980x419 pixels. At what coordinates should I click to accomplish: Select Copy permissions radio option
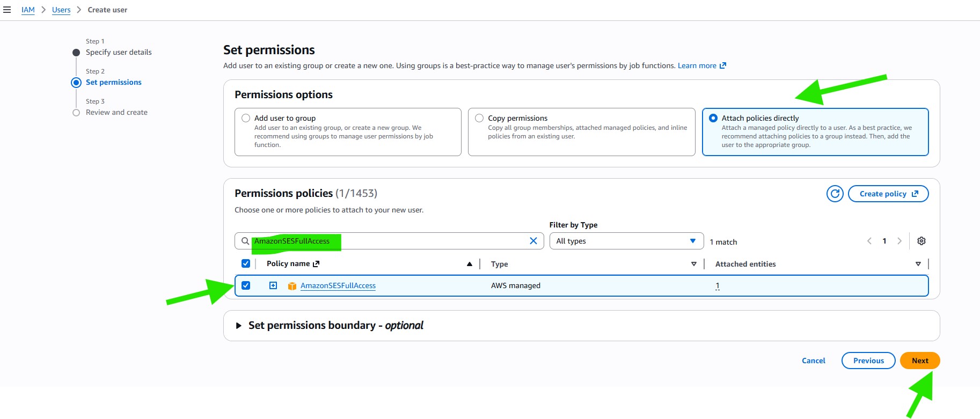[x=479, y=118]
